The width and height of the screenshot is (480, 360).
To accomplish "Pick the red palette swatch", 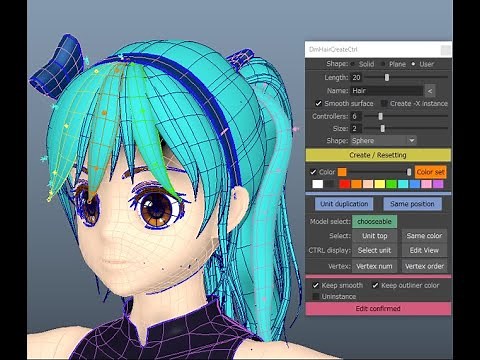I will click(x=345, y=184).
